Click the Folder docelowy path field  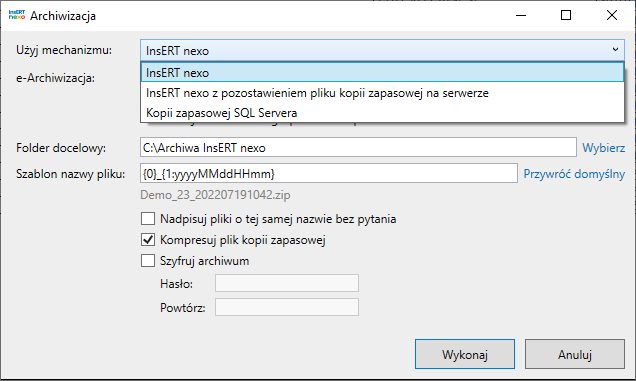point(358,147)
